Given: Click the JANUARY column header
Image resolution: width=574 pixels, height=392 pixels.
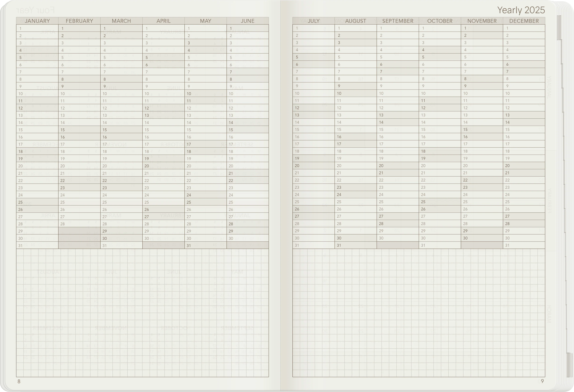Looking at the screenshot, I should coord(37,21).
